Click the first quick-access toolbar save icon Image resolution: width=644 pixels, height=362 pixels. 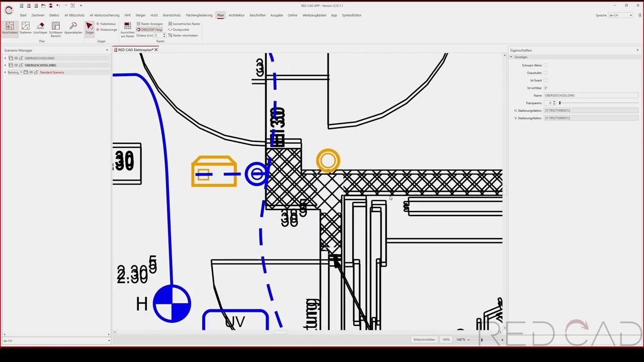click(x=22, y=6)
